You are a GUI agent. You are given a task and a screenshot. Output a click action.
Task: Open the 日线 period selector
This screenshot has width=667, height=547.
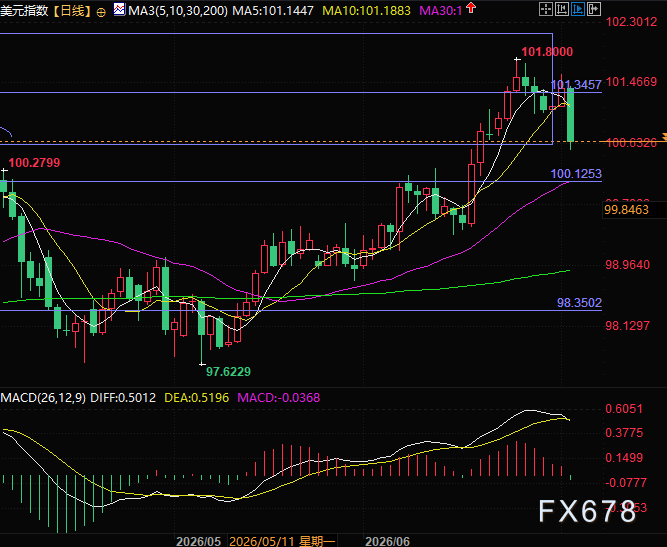coord(73,11)
